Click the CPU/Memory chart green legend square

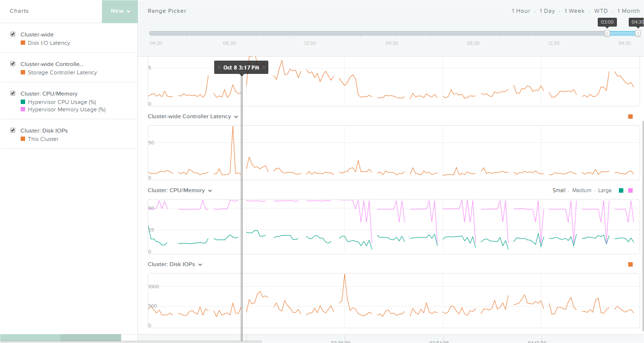pyautogui.click(x=621, y=191)
